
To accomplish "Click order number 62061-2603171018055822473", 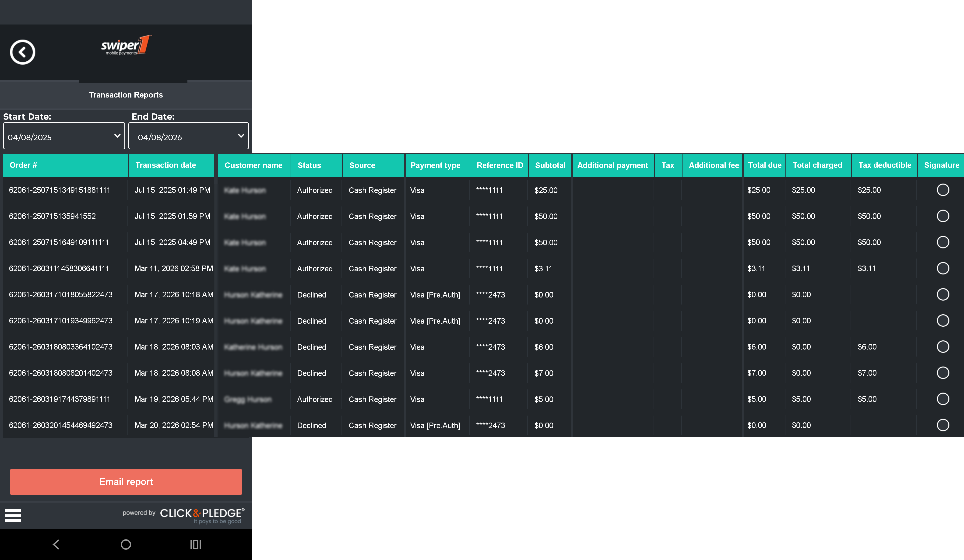I will click(x=61, y=294).
